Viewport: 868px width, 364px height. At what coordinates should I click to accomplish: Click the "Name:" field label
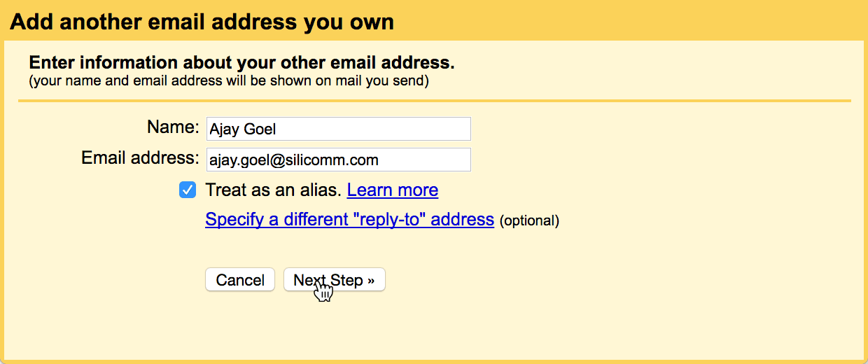pos(173,127)
